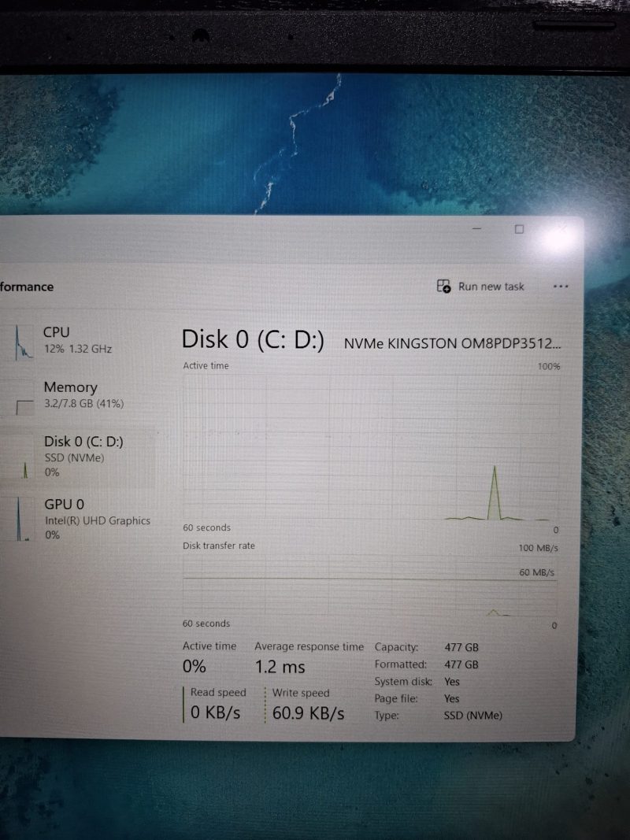The image size is (630, 840).
Task: Click the Performance page title
Action: (27, 287)
